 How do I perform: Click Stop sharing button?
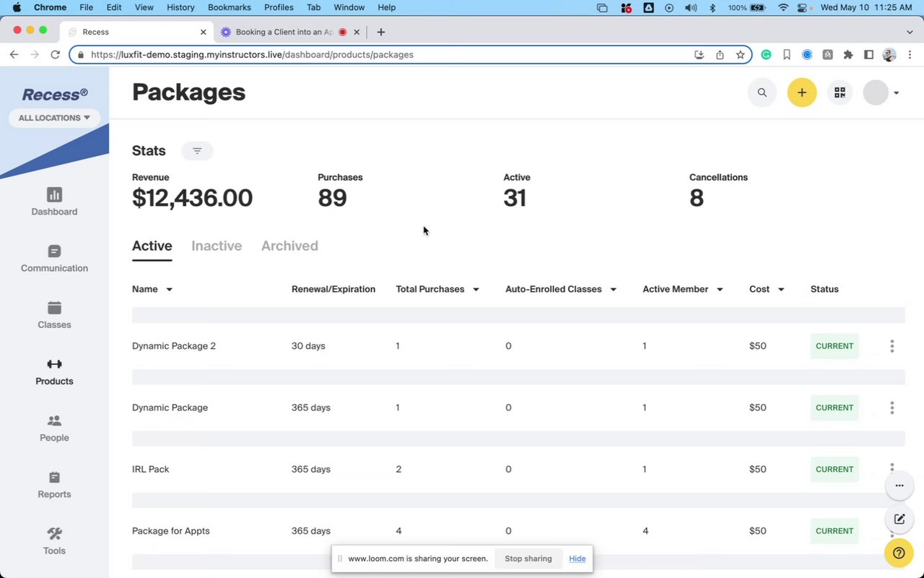pyautogui.click(x=528, y=558)
